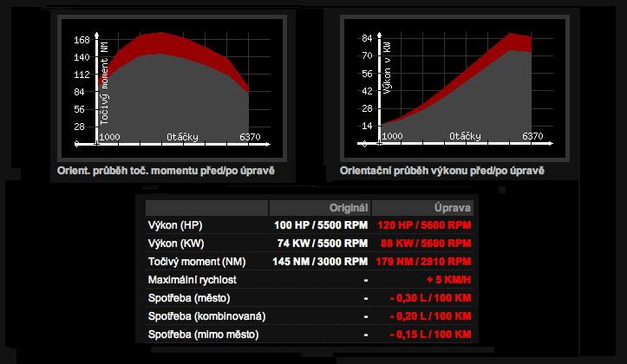The image size is (627, 364).
Task: Click the 'Výkon (KW)' row label
Action: (x=177, y=244)
